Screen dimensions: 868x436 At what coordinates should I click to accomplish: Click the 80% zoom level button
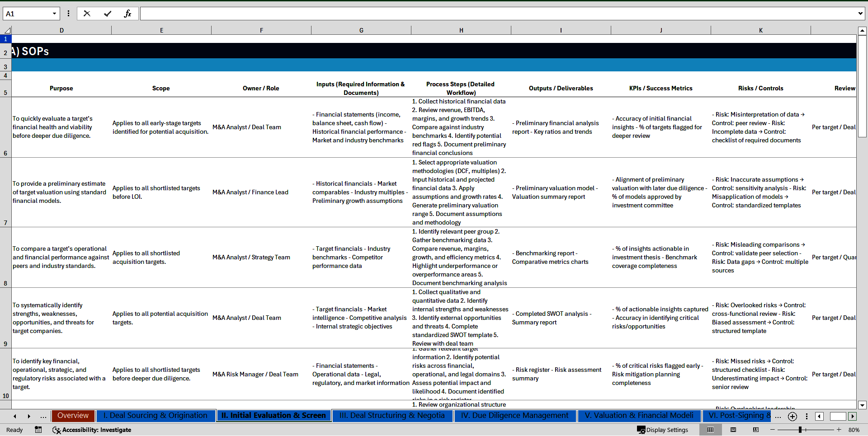point(854,430)
